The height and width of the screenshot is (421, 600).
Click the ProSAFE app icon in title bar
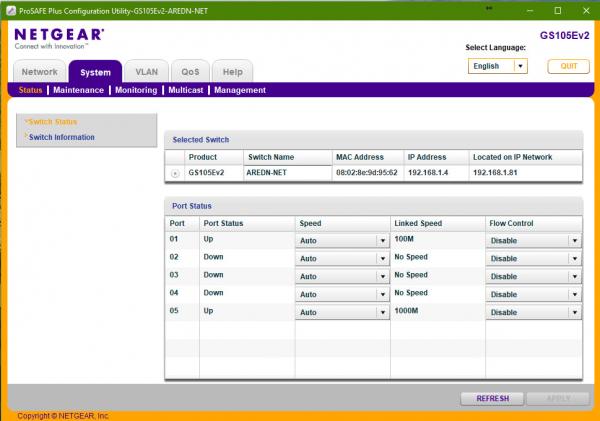pos(11,11)
